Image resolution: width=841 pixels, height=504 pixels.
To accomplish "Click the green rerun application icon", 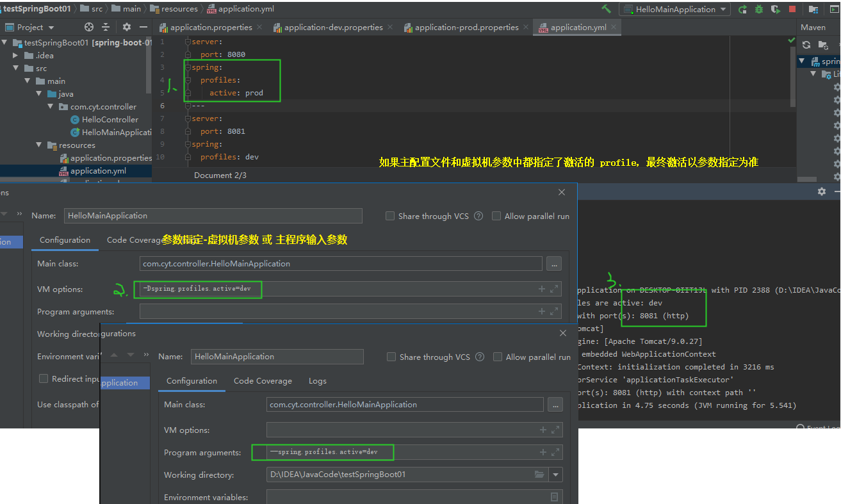I will tap(742, 9).
